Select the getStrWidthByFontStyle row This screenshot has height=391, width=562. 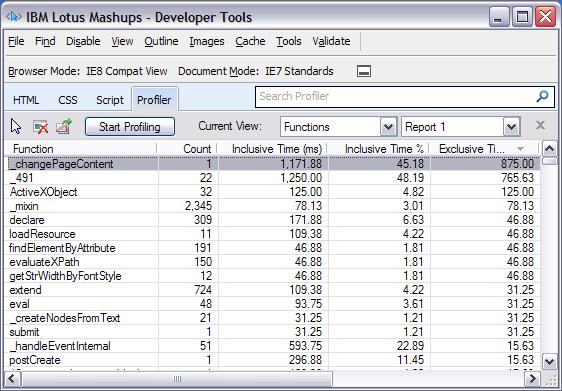pos(273,276)
